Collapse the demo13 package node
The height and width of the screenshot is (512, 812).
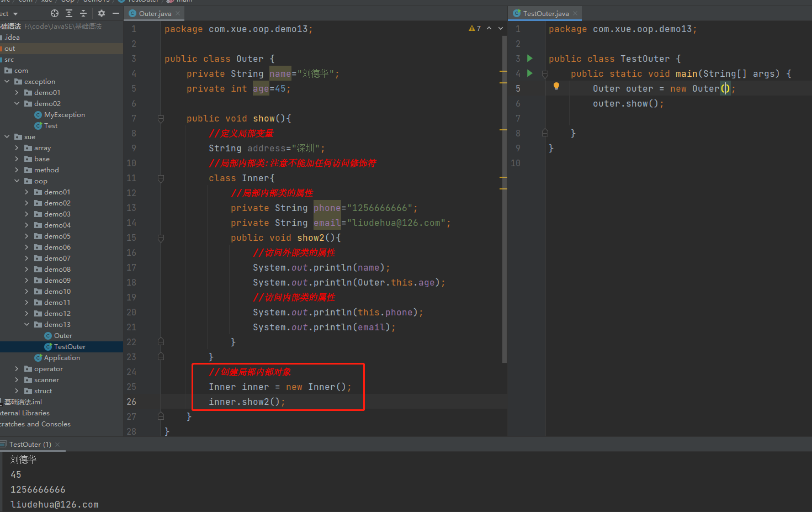[26, 325]
